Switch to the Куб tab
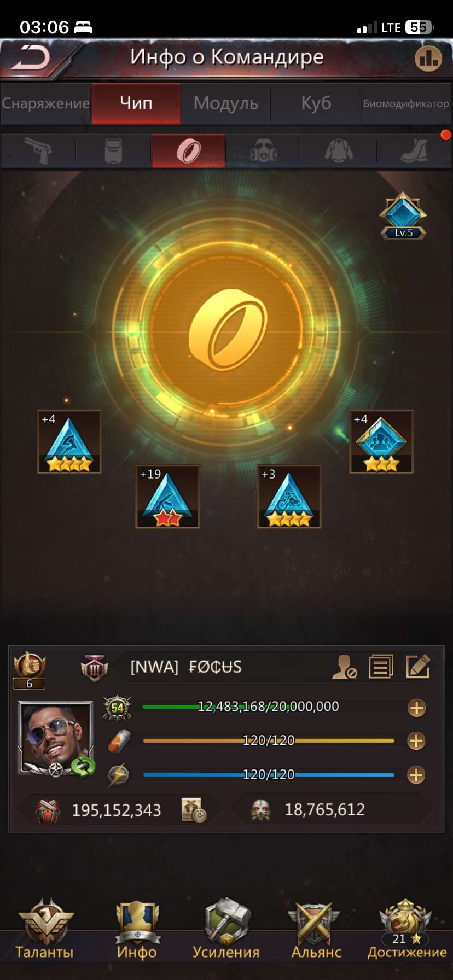453x980 pixels. point(316,103)
